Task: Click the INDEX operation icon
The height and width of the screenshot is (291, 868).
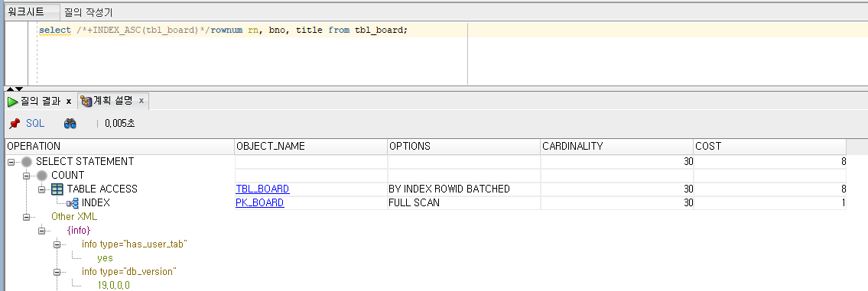Action: coord(73,203)
